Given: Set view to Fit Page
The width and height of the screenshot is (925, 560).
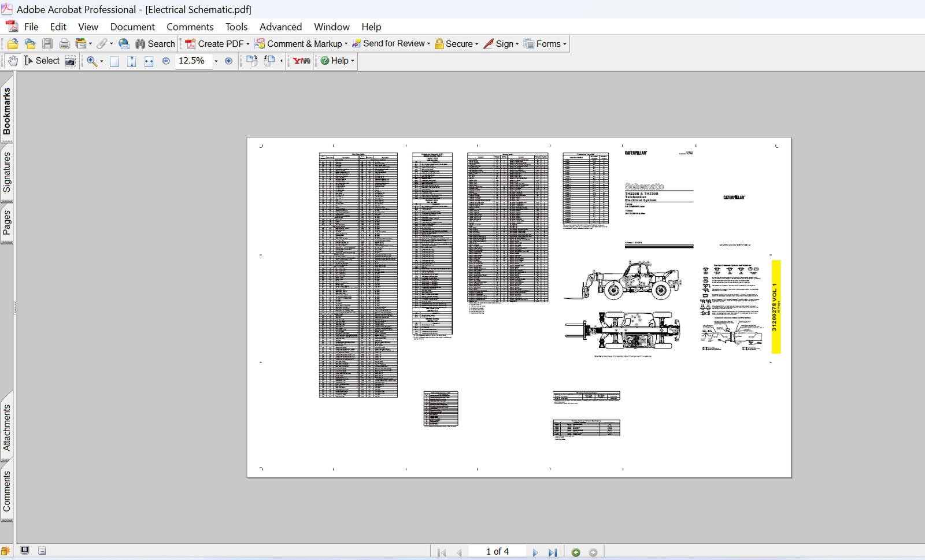Looking at the screenshot, I should click(132, 61).
